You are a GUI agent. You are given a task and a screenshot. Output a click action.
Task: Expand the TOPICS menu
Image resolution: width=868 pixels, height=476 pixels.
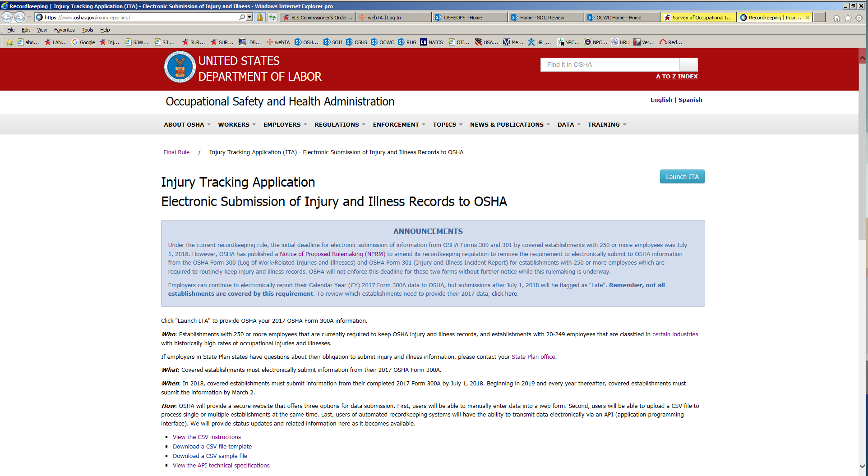[x=448, y=125]
